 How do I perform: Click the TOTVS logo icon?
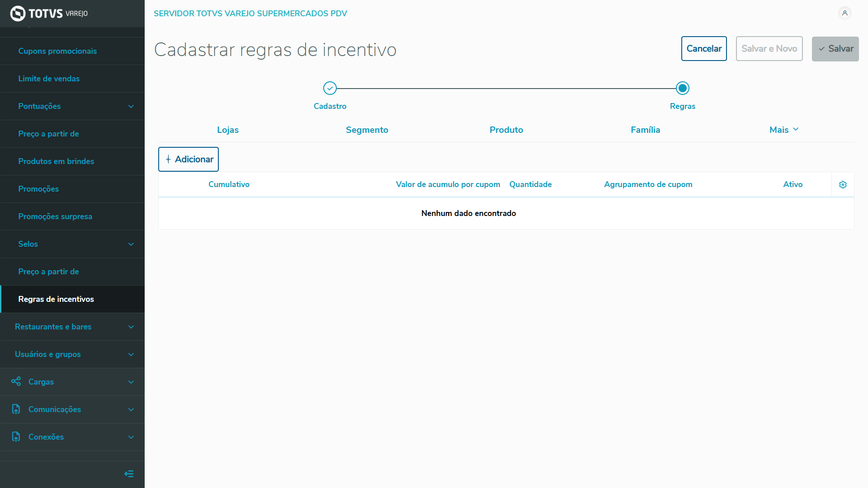(18, 14)
